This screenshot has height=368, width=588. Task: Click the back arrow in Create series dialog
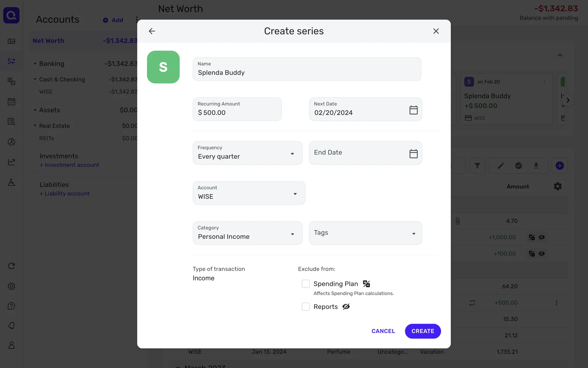click(x=152, y=31)
